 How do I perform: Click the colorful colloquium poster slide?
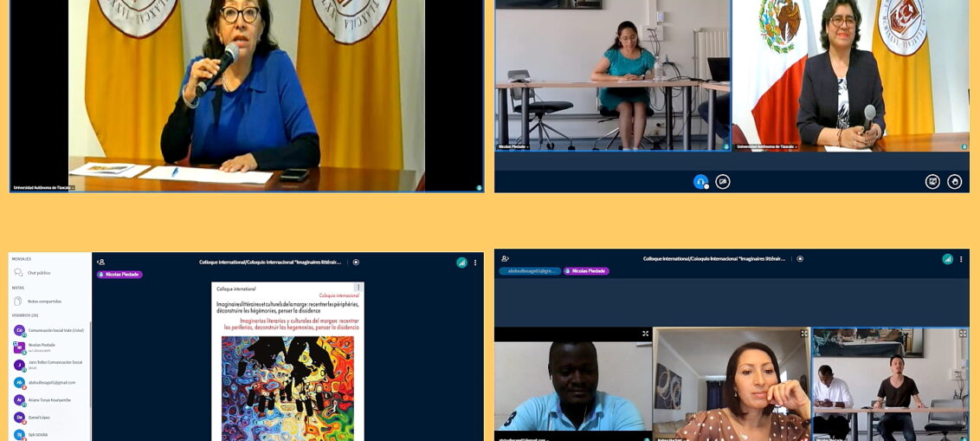[287, 381]
